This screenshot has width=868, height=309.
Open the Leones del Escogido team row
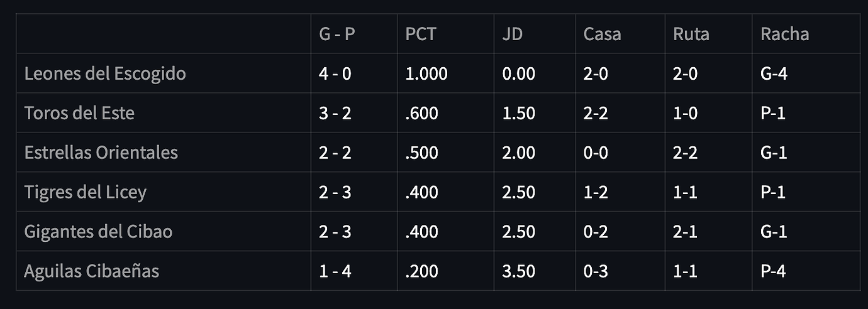coord(438,73)
